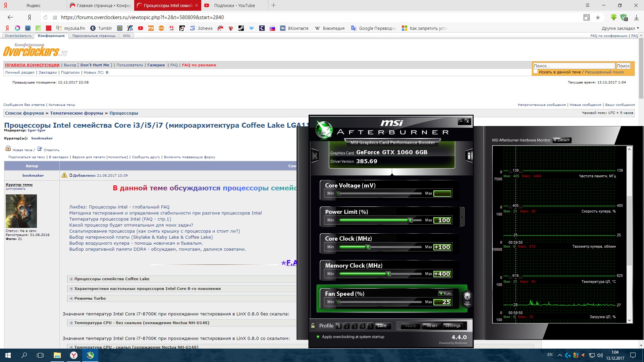644x362 pixels.
Task: Toggle Apply overclocking at system startup
Action: (x=318, y=337)
